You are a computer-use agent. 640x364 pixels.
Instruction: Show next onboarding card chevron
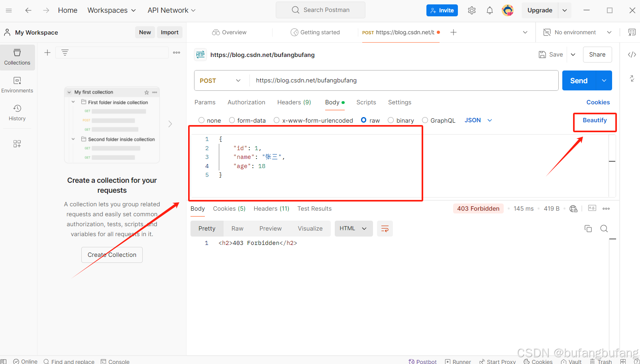(x=170, y=124)
